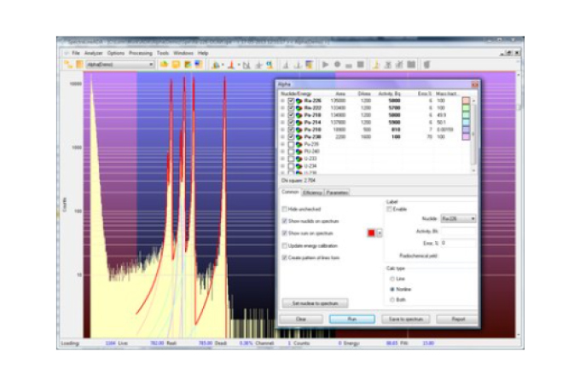Toggle Update energy calibration checkbox
This screenshot has width=580, height=392.
click(x=285, y=245)
